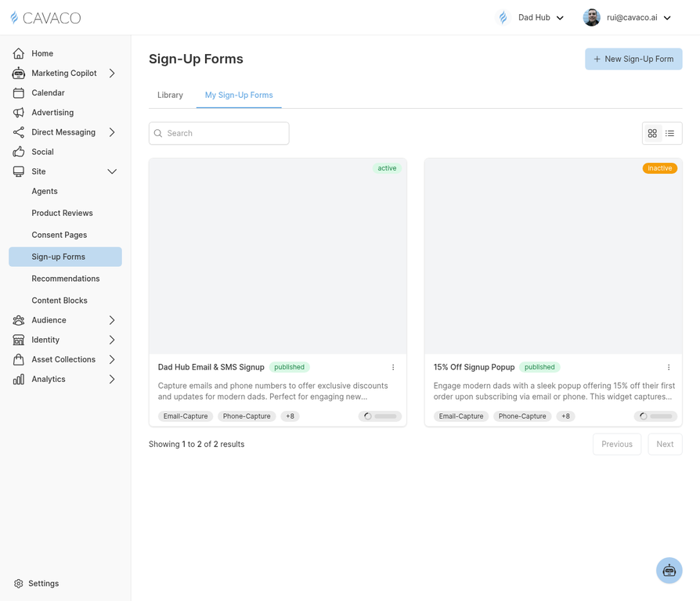Screen dimensions: 700x601
Task: Click Phone-Capture tag on Dad Hub card
Action: tap(247, 416)
